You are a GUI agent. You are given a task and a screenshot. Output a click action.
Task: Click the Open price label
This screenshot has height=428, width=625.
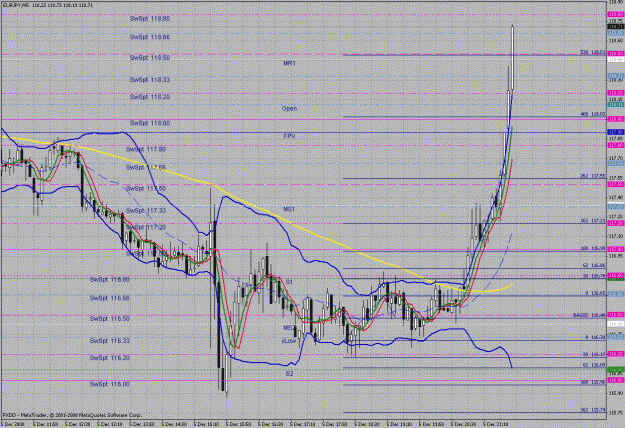[x=289, y=108]
